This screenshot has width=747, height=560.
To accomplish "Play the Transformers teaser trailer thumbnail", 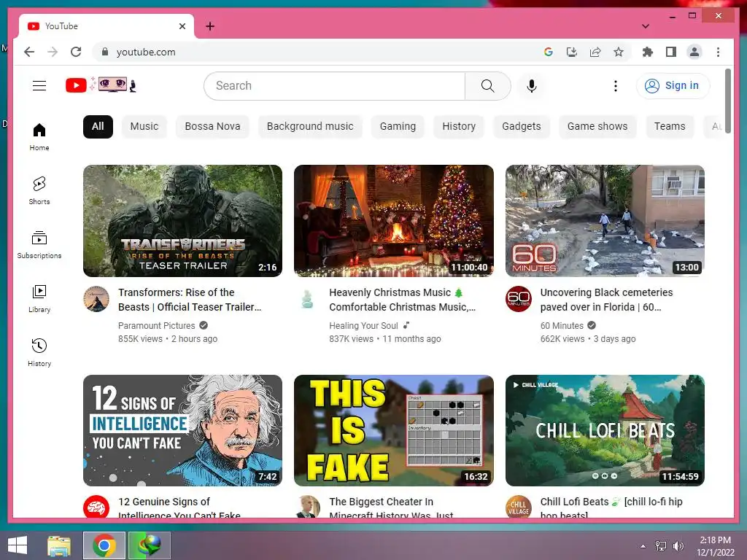I will (182, 221).
